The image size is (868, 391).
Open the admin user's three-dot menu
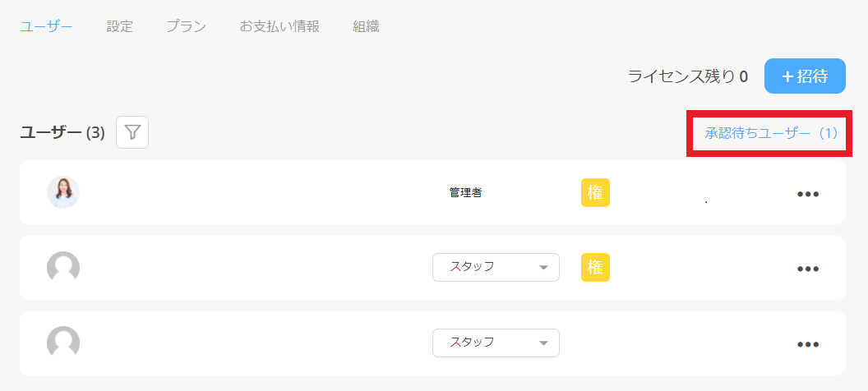tap(808, 194)
